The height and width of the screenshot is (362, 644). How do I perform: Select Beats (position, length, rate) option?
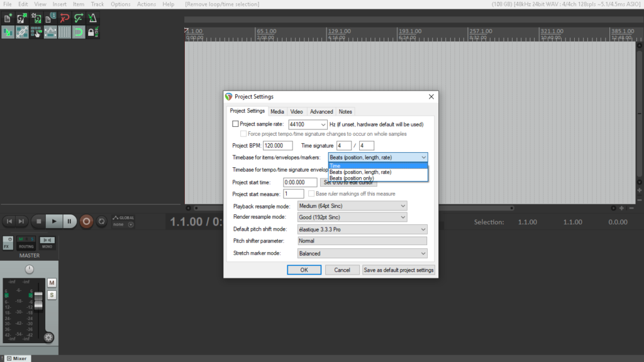(x=378, y=172)
